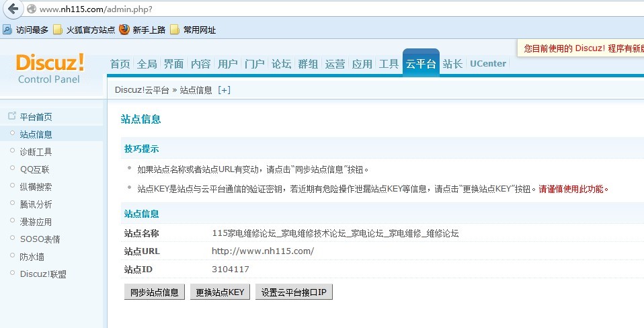
Task: Open 诊断工具 in the sidebar
Action: click(36, 152)
